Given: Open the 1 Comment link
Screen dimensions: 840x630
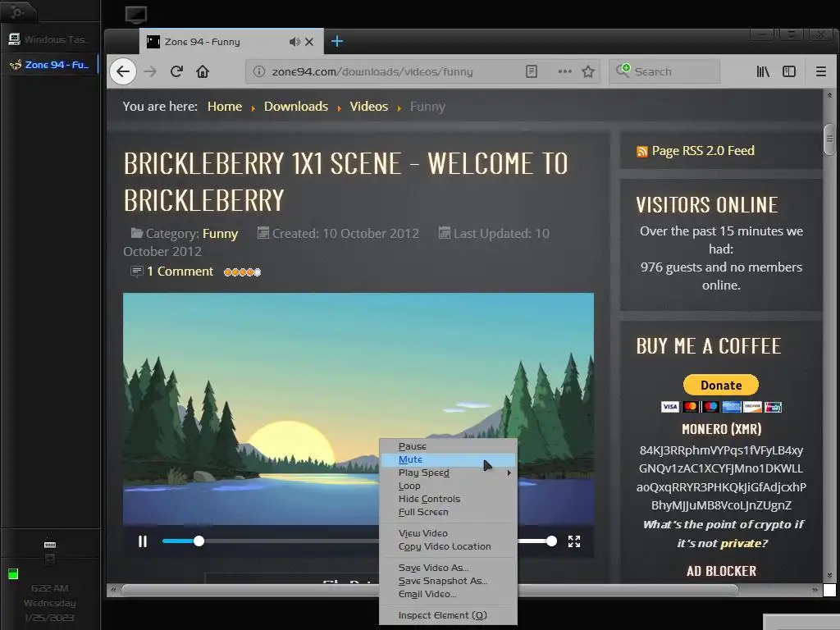Looking at the screenshot, I should (180, 272).
